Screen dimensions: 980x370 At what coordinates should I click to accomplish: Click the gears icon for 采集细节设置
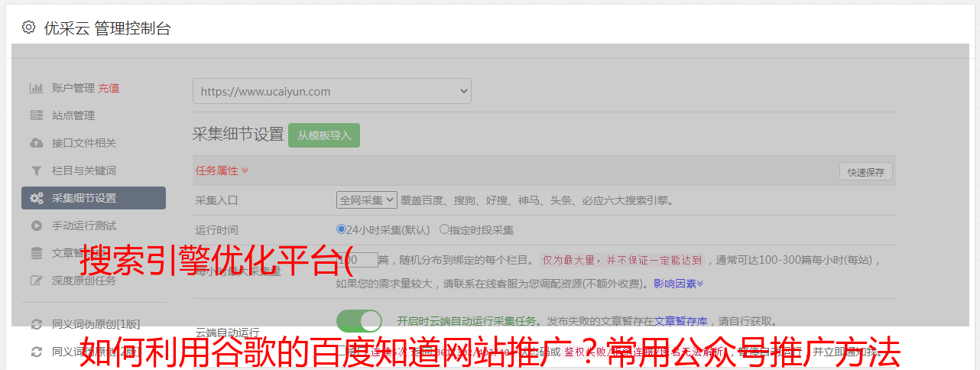[x=36, y=198]
